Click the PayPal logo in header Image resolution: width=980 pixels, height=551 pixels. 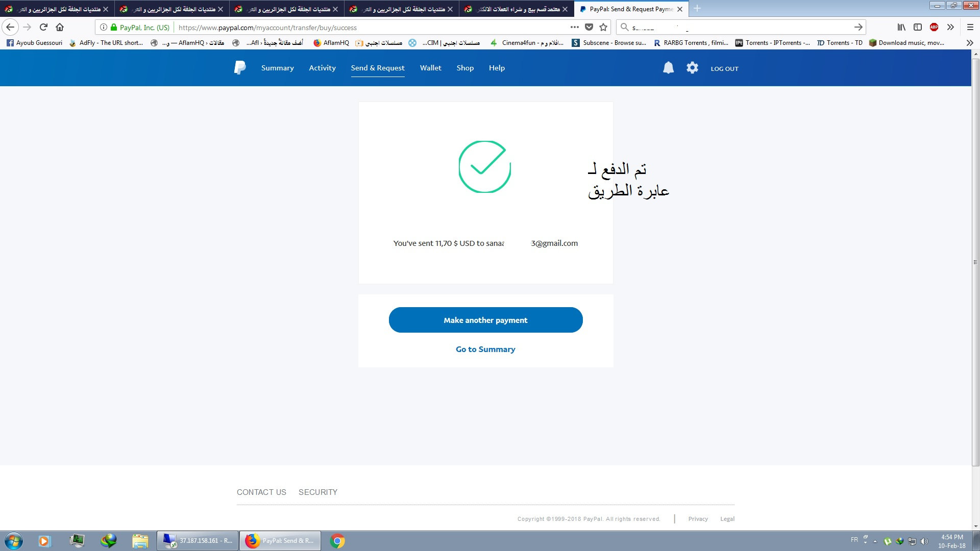[240, 68]
